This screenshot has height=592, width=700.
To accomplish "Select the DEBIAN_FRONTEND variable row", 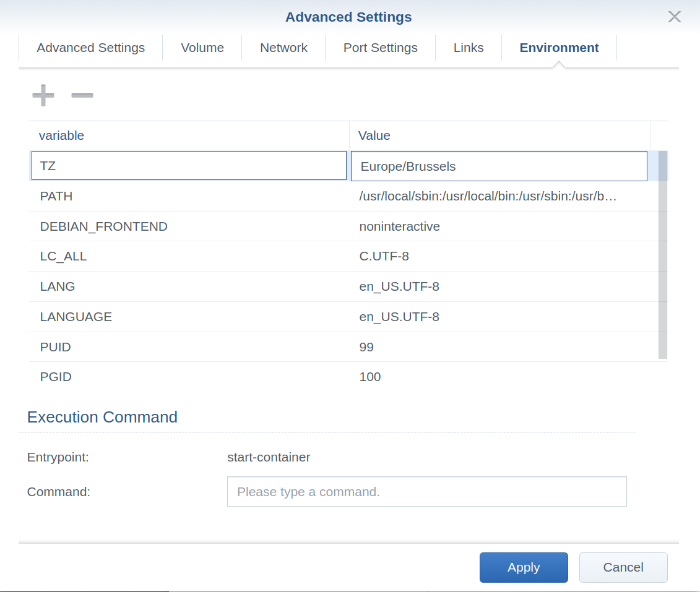I will tap(186, 226).
